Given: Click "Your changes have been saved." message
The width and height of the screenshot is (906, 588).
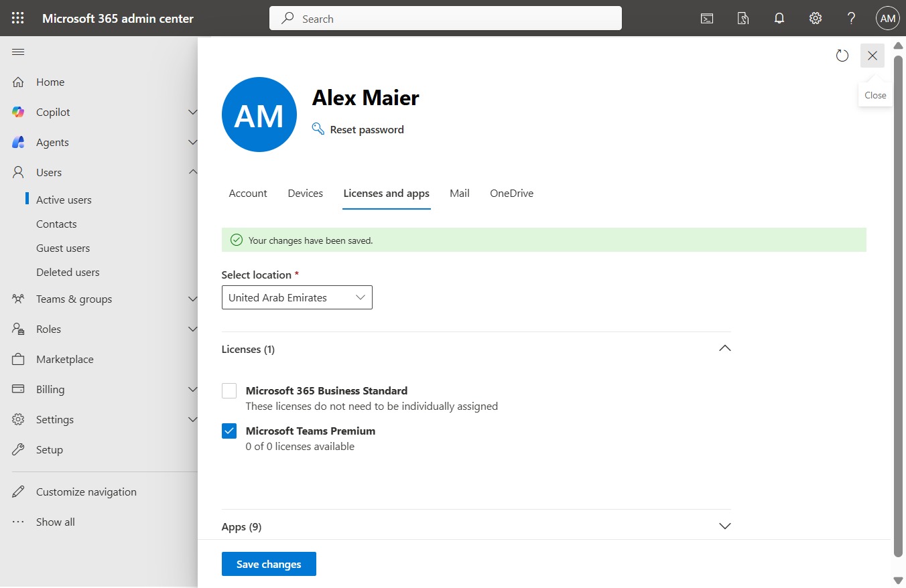Looking at the screenshot, I should 311,240.
